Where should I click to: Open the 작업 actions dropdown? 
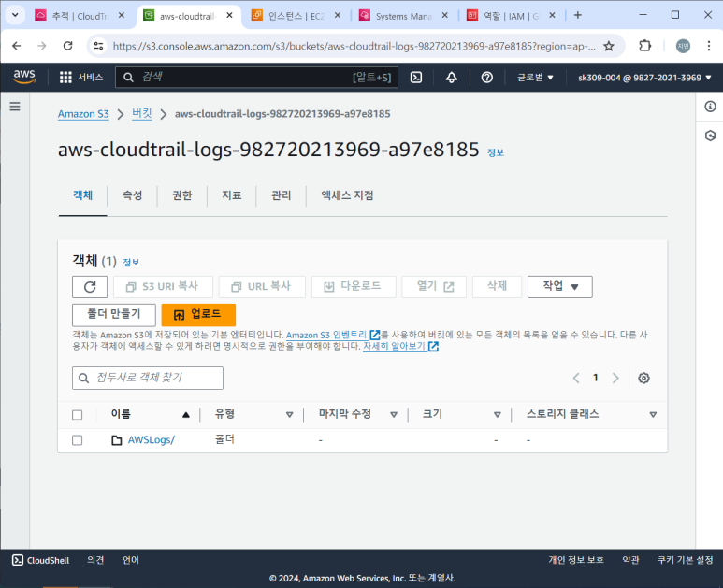point(559,287)
